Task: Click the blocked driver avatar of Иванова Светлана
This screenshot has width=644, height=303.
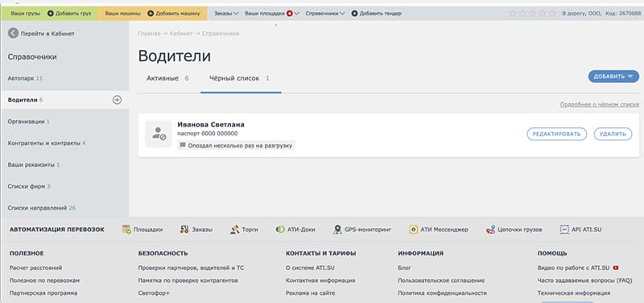Action: coord(159,134)
